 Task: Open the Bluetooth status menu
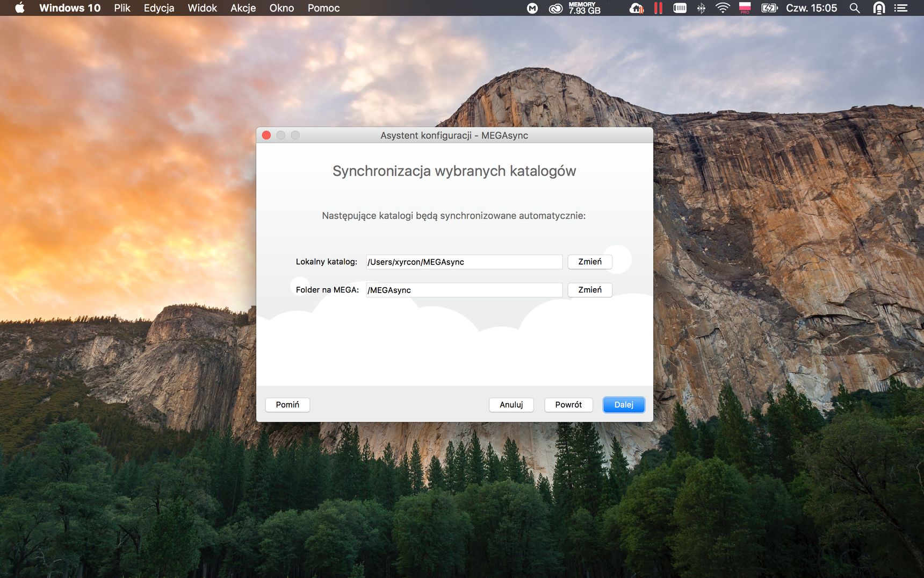[x=701, y=8]
